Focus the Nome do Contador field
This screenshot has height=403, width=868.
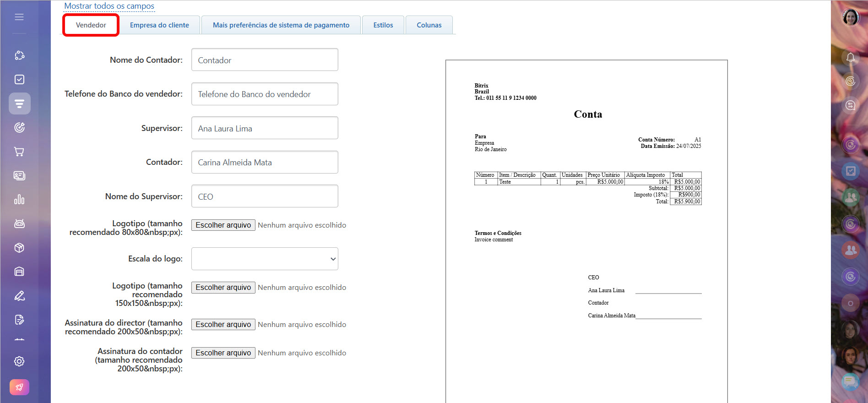pyautogui.click(x=265, y=60)
